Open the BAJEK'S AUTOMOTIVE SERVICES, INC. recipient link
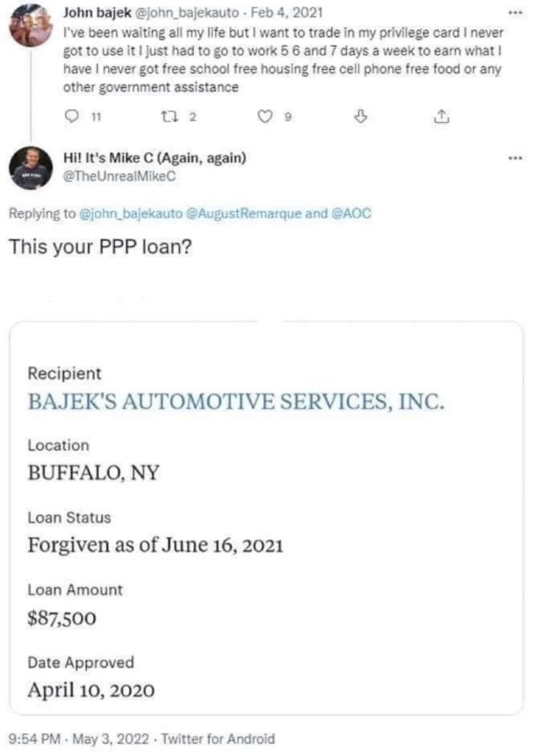The height and width of the screenshot is (756, 535). click(236, 401)
